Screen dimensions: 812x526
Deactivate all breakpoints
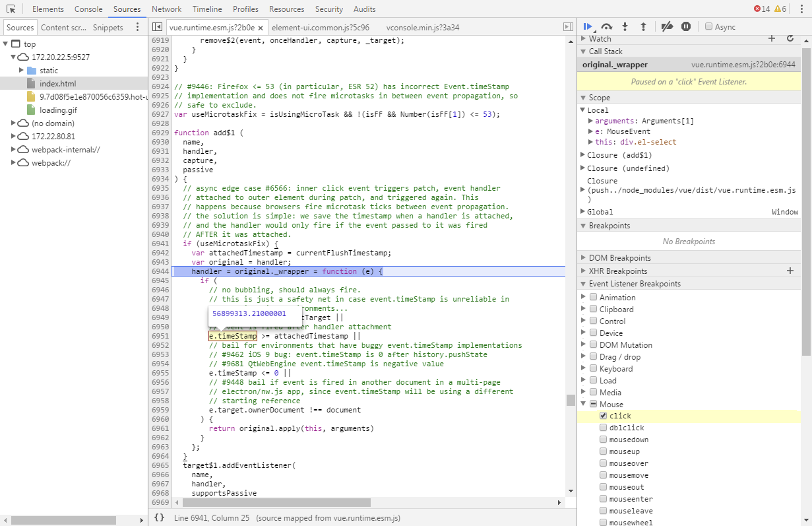click(667, 26)
